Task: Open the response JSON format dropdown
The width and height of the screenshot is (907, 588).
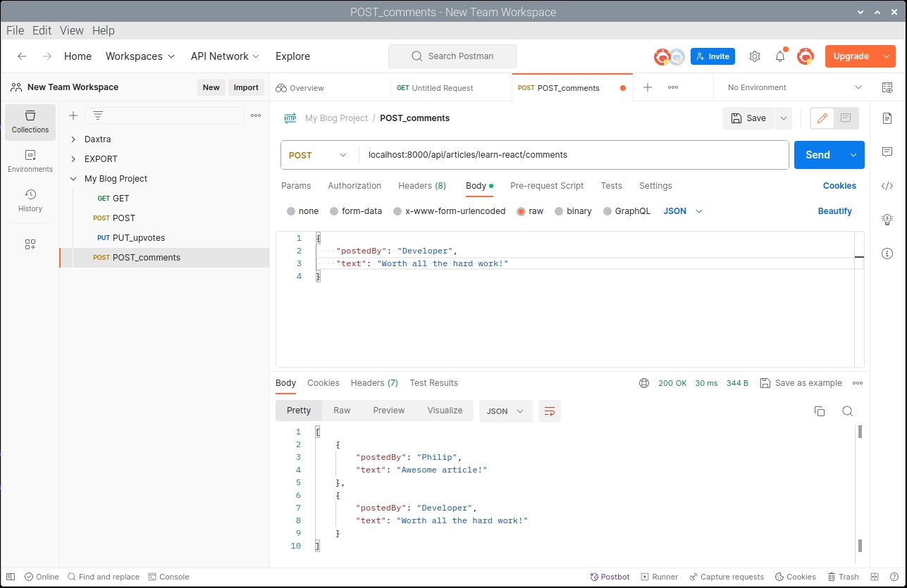Action: (x=506, y=411)
